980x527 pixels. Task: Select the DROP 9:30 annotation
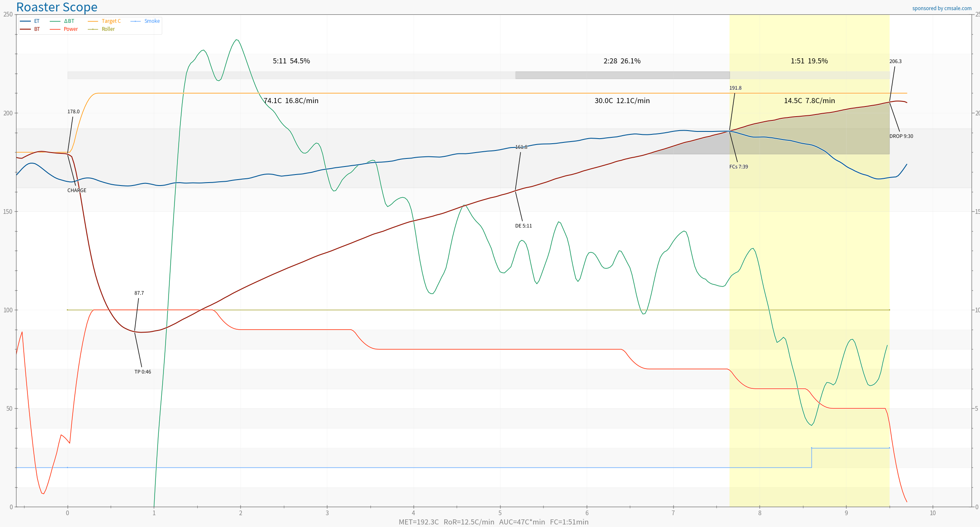901,137
